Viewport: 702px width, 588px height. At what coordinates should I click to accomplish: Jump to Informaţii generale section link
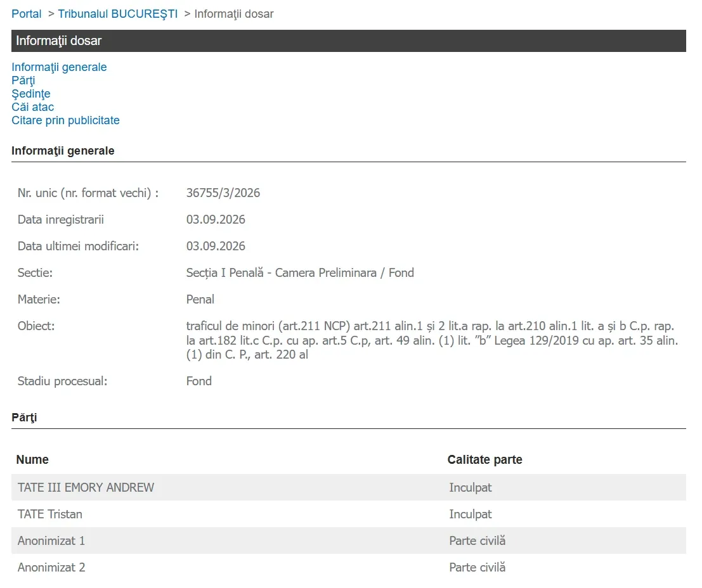pyautogui.click(x=59, y=67)
